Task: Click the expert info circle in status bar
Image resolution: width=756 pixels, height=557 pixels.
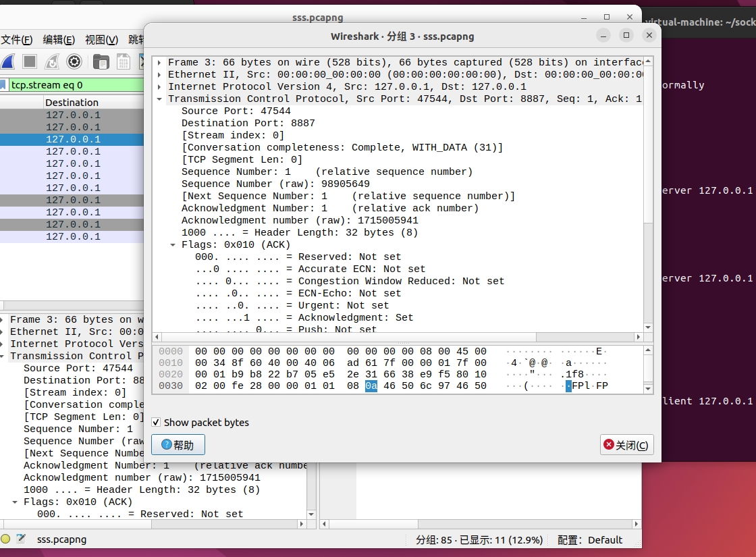Action: pyautogui.click(x=5, y=539)
